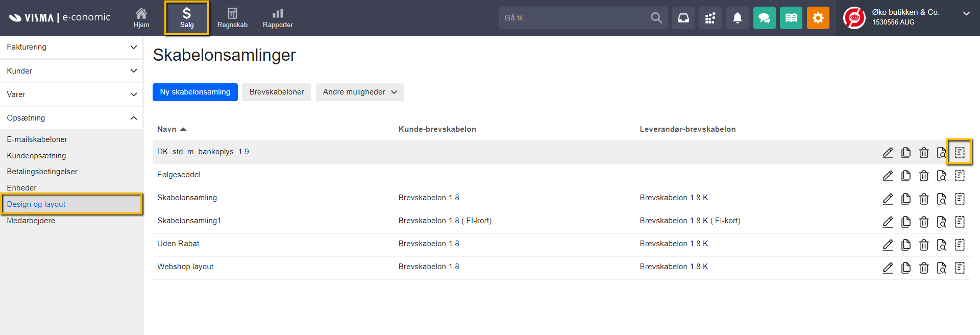
Task: Open list icon for DK. std. m. bankoplys. 1.9
Action: point(960,152)
